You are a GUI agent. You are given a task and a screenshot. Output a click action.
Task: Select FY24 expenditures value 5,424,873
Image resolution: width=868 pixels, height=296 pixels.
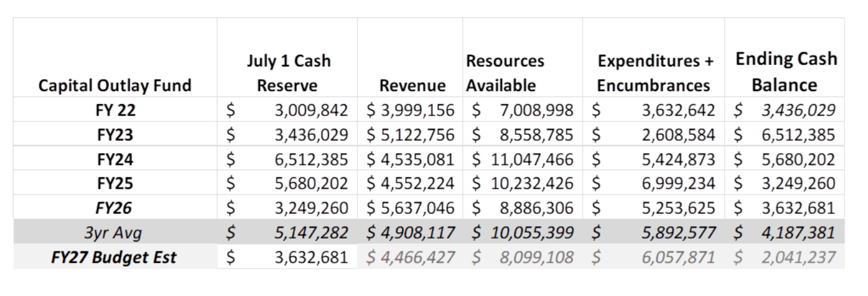click(x=678, y=159)
